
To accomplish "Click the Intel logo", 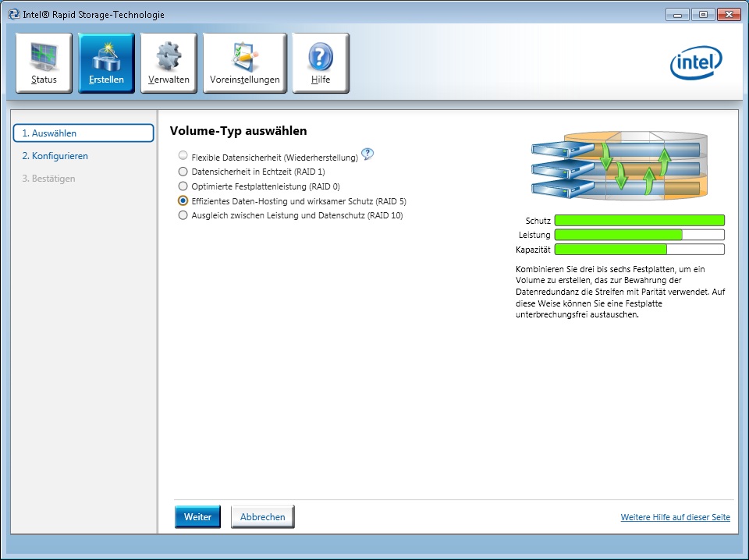I will pyautogui.click(x=696, y=62).
